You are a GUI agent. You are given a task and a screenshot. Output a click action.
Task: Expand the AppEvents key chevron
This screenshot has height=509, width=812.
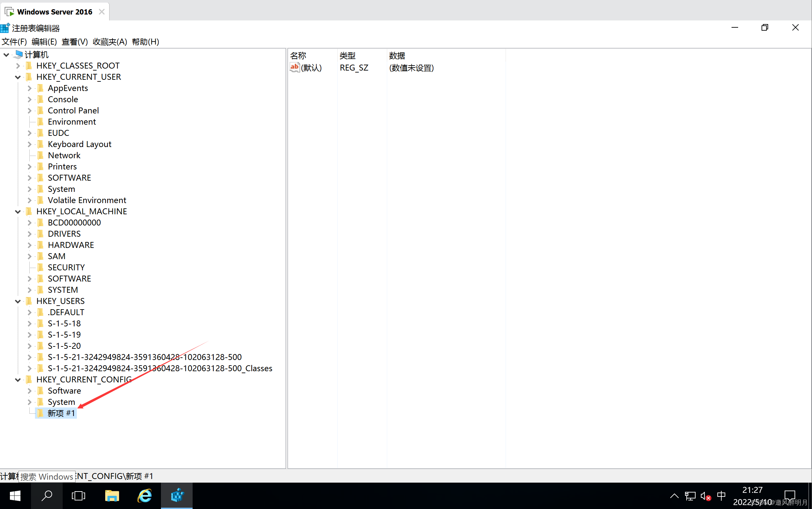(x=29, y=88)
